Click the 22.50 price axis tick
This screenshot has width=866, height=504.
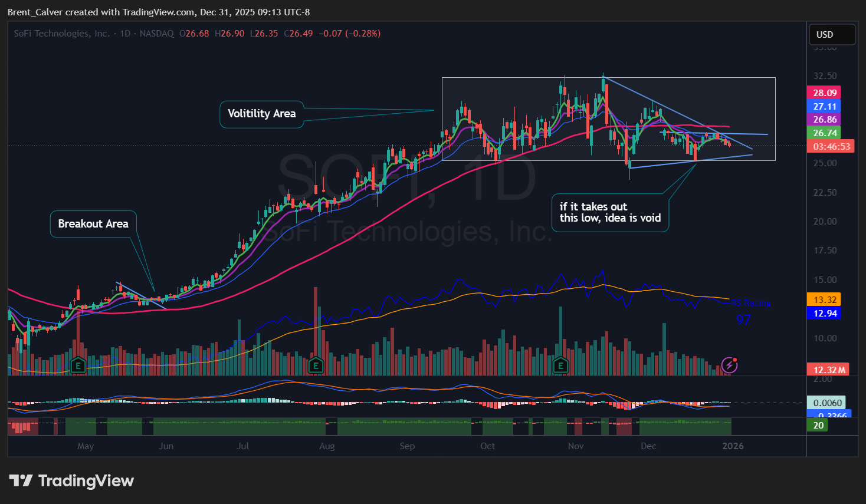point(825,193)
